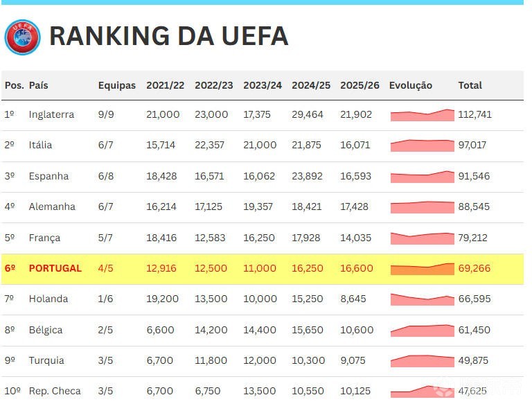Open Inglaterra's evolution sparkline chart

tap(422, 115)
